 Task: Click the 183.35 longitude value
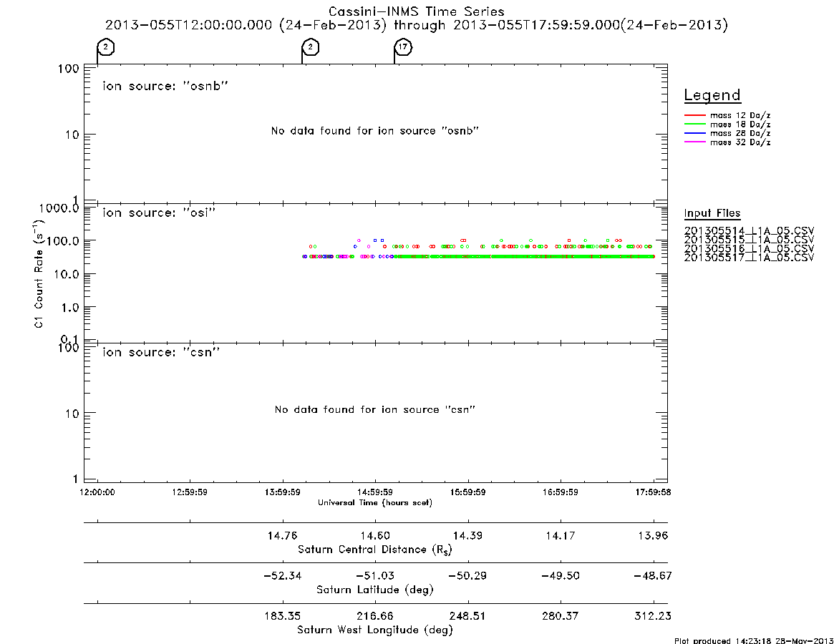[x=283, y=616]
